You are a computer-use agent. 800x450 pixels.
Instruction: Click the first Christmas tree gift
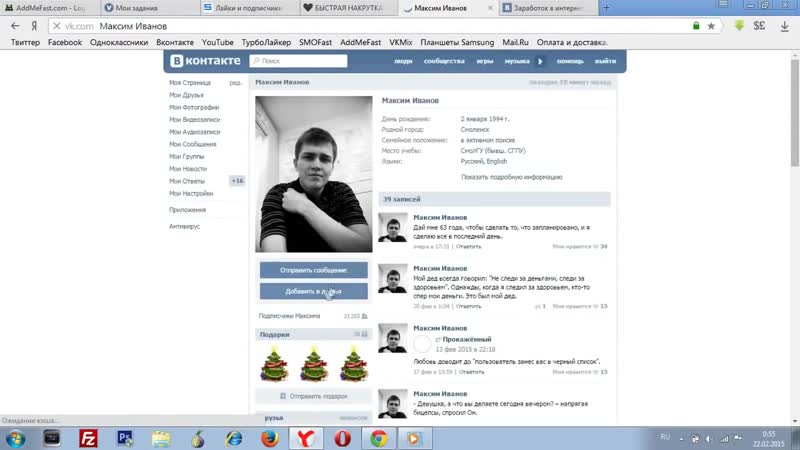tap(274, 364)
